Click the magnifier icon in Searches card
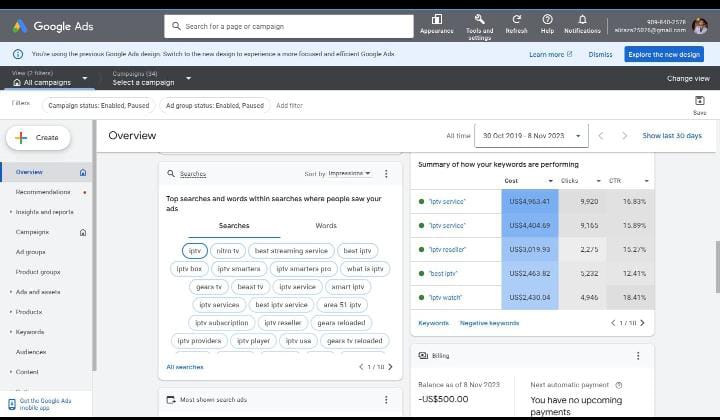 (171, 174)
